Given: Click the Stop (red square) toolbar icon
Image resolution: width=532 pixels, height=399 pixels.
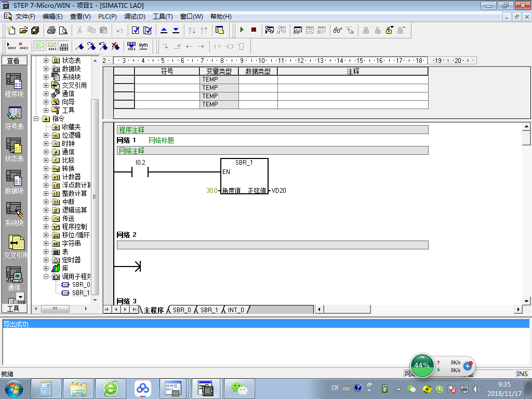Looking at the screenshot, I should pyautogui.click(x=254, y=30).
